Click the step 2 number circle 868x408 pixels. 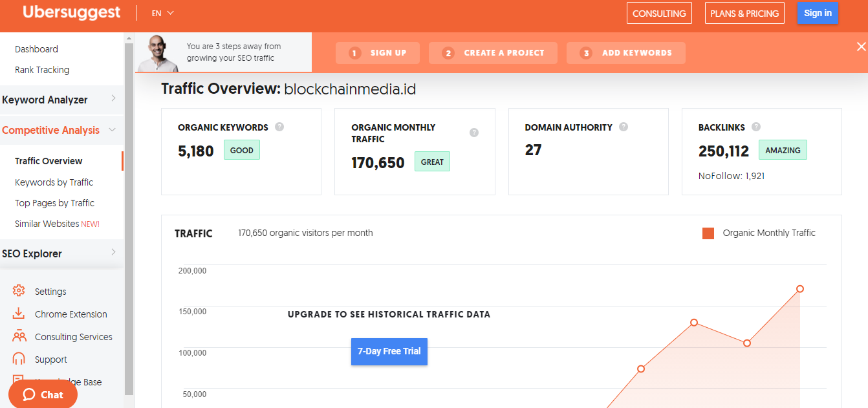(x=448, y=53)
